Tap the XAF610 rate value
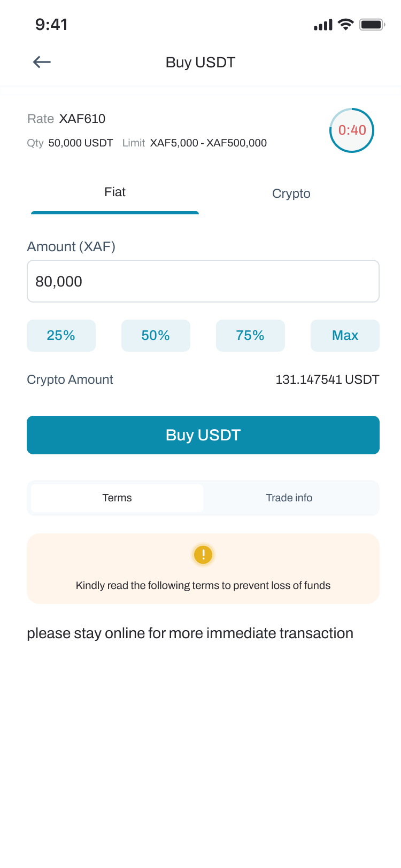Image resolution: width=401 pixels, height=868 pixels. tap(82, 119)
